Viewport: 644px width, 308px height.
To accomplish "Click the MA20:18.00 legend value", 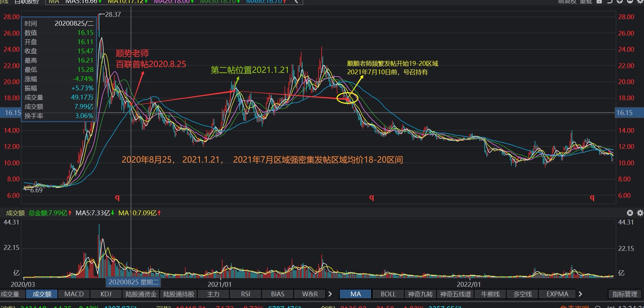I will point(174,1).
